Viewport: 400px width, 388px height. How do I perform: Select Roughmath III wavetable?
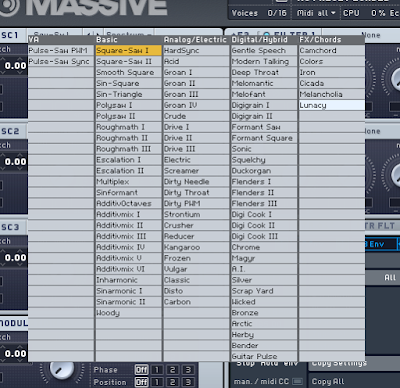(128, 149)
